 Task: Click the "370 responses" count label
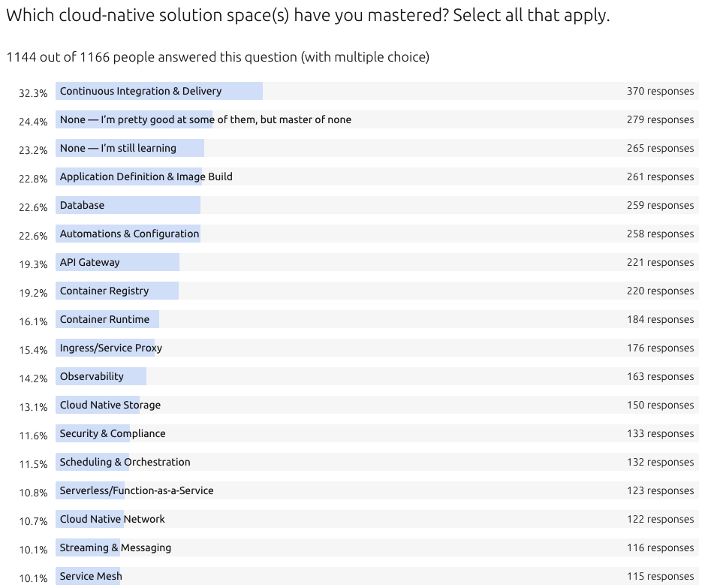660,92
